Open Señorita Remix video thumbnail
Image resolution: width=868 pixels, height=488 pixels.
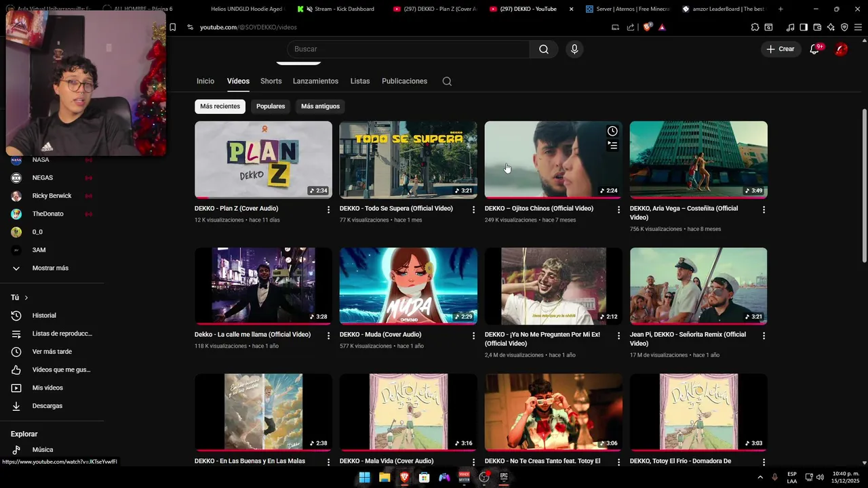(698, 286)
